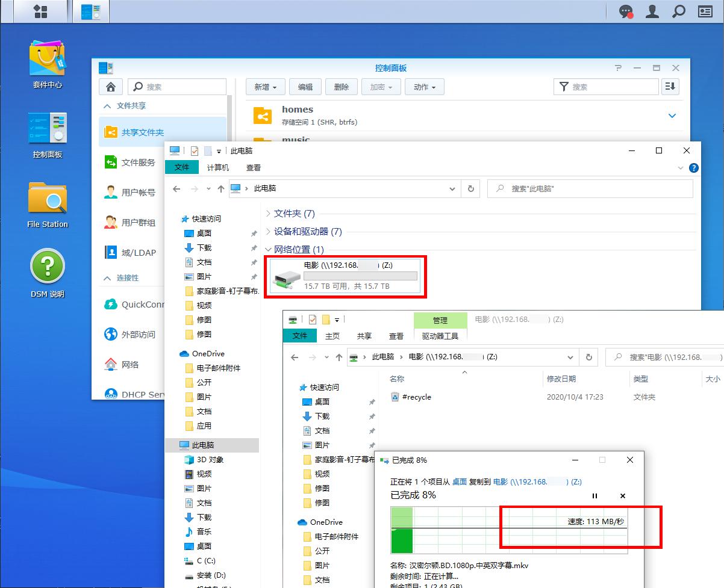Click the sort icon beside the toolbar search box
Screen dimensions: 724x588
pos(669,86)
